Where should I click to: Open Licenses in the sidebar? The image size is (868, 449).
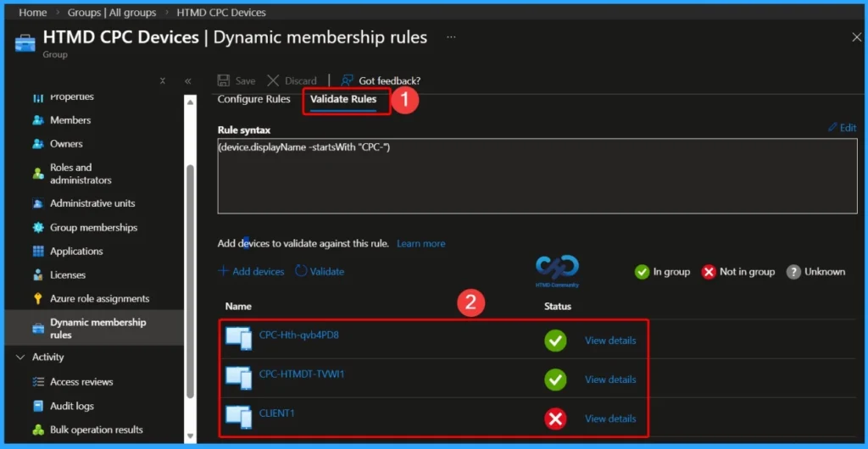tap(68, 274)
